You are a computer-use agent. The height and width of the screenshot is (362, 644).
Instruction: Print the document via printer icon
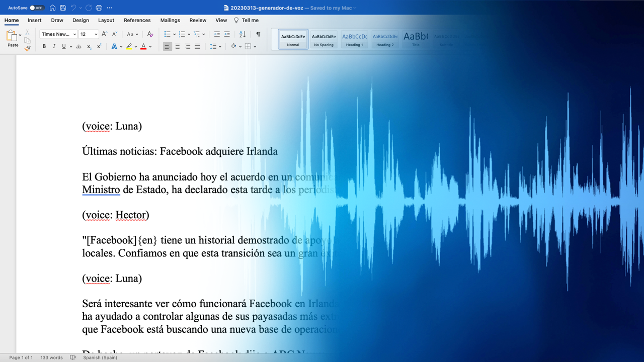click(x=99, y=8)
